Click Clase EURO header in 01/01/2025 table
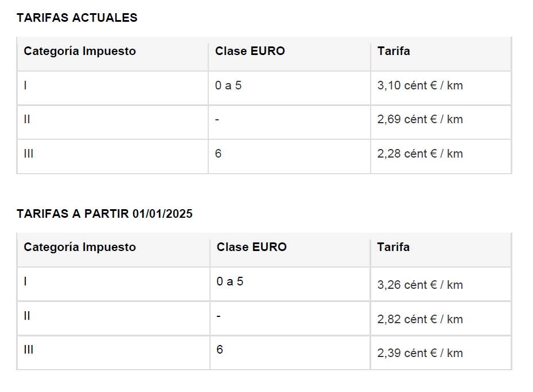Viewport: 533px width, 392px height. pos(251,247)
